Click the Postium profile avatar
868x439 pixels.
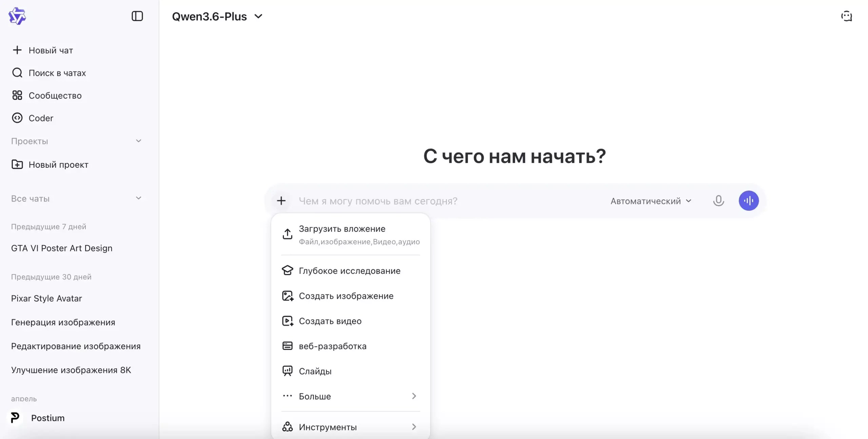[15, 418]
